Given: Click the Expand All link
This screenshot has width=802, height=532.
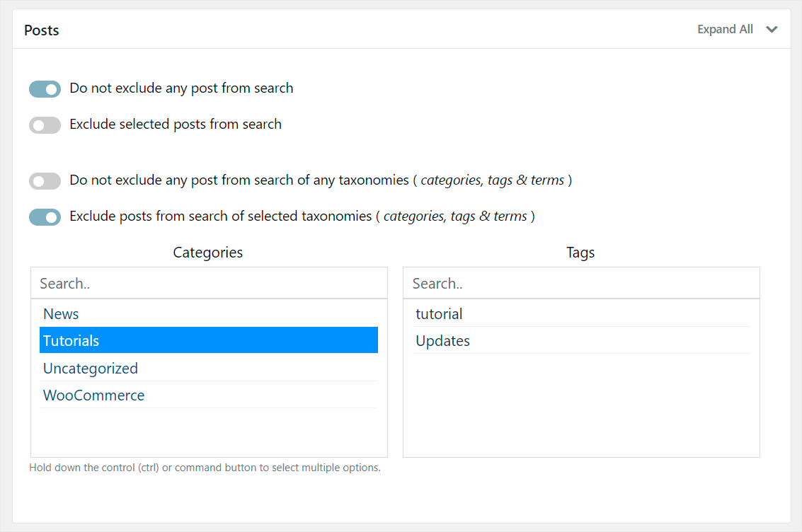Looking at the screenshot, I should (725, 29).
